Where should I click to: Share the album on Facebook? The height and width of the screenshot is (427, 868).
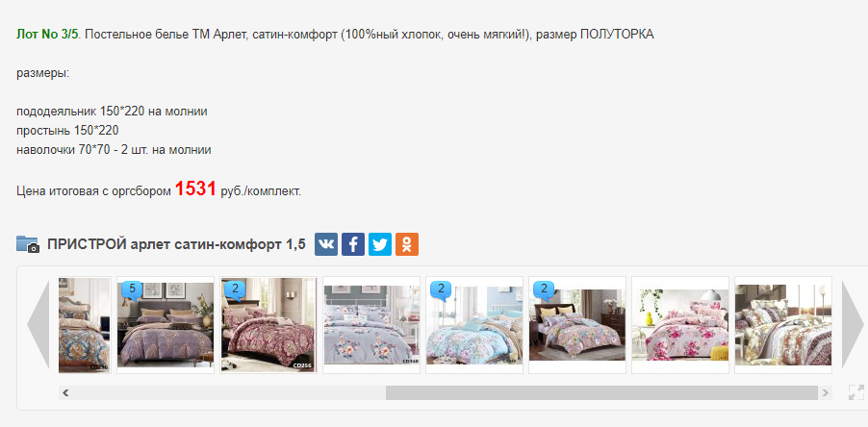[x=352, y=244]
